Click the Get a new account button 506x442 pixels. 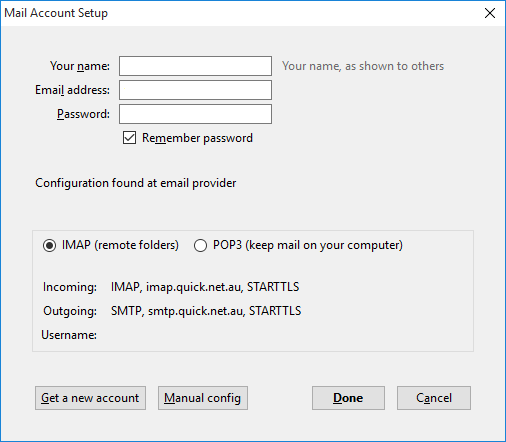[90, 398]
